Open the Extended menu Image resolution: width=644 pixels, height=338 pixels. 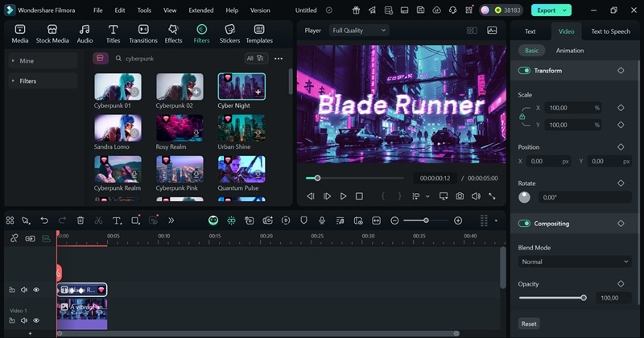coord(200,10)
